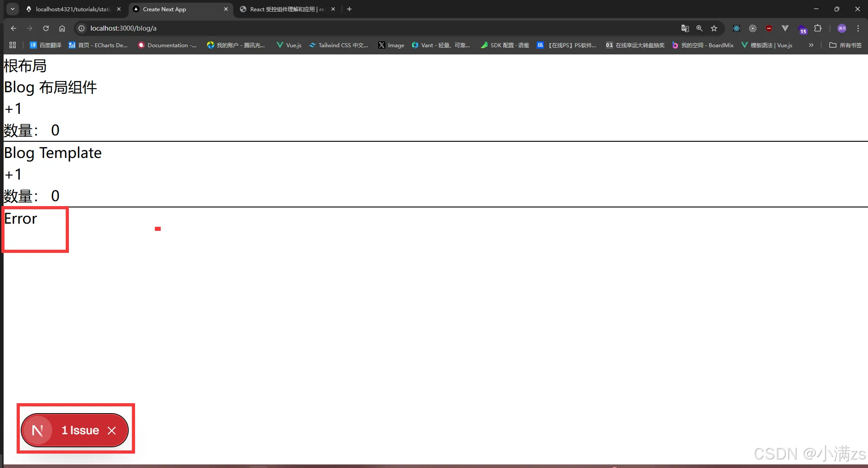Expand hidden bookmarks with the overflow chevron
868x468 pixels.
[810, 45]
